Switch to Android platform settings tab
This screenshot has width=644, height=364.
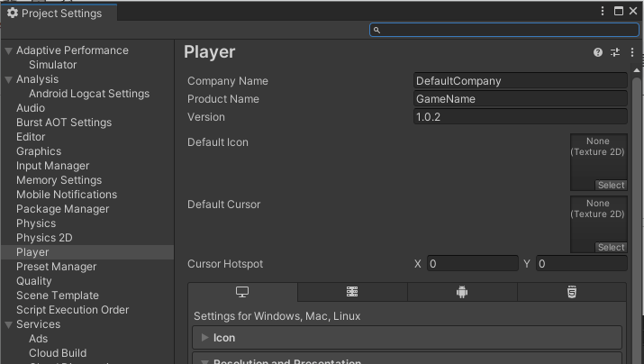tap(462, 292)
